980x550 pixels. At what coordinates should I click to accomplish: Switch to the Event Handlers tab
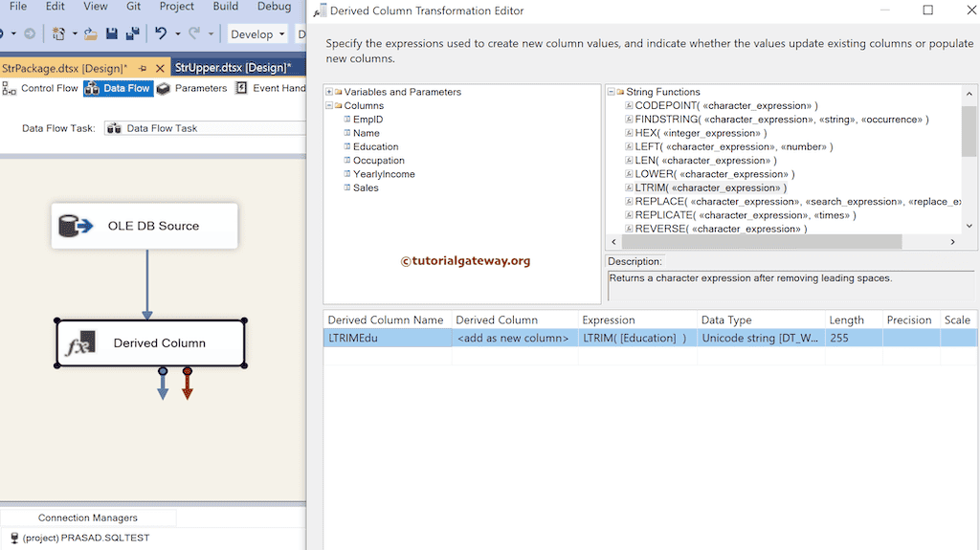coord(270,89)
